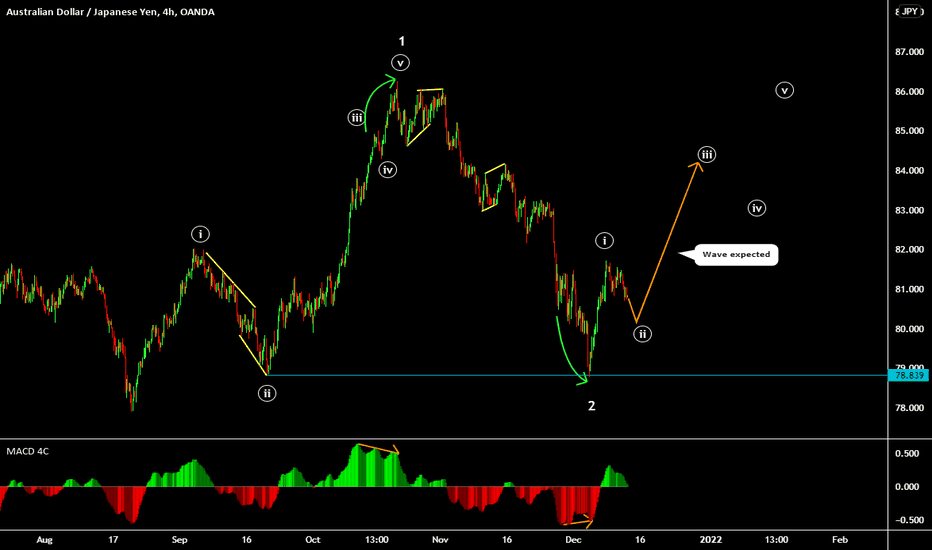This screenshot has height=550, width=932.
Task: Click the 83.000 price axis label
Action: (x=909, y=210)
